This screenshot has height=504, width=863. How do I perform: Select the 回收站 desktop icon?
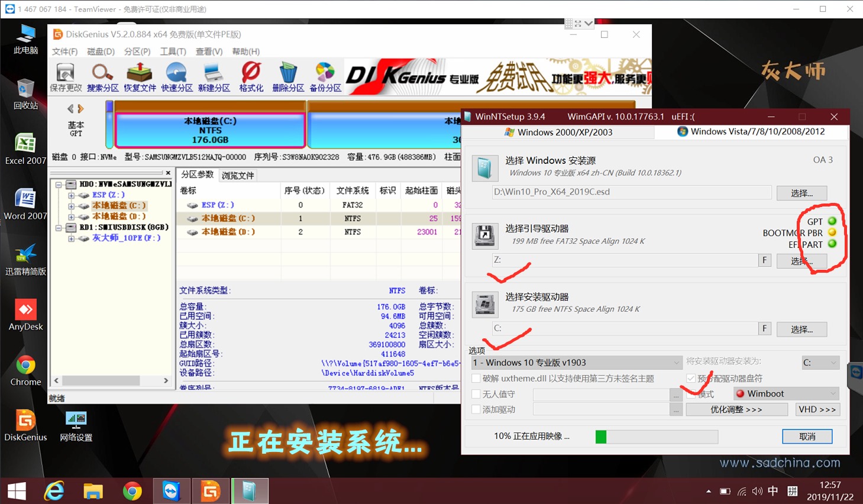point(25,94)
